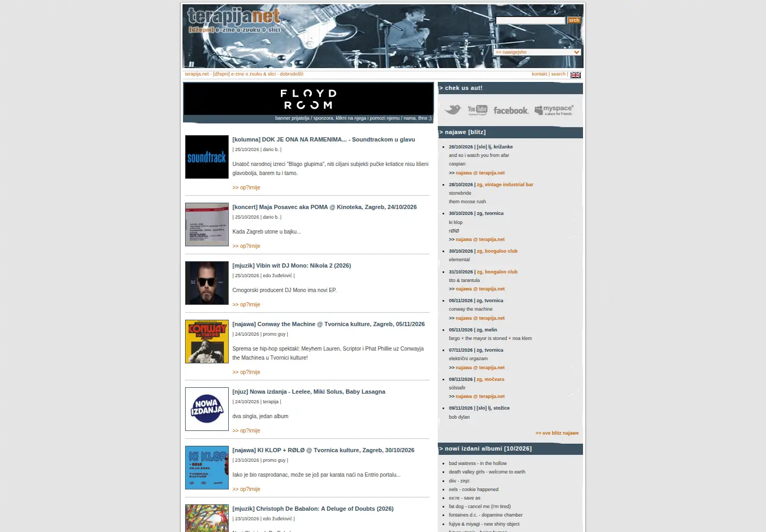Open the Conway the Machine poster thumbnail
This screenshot has width=766, height=532.
click(207, 342)
